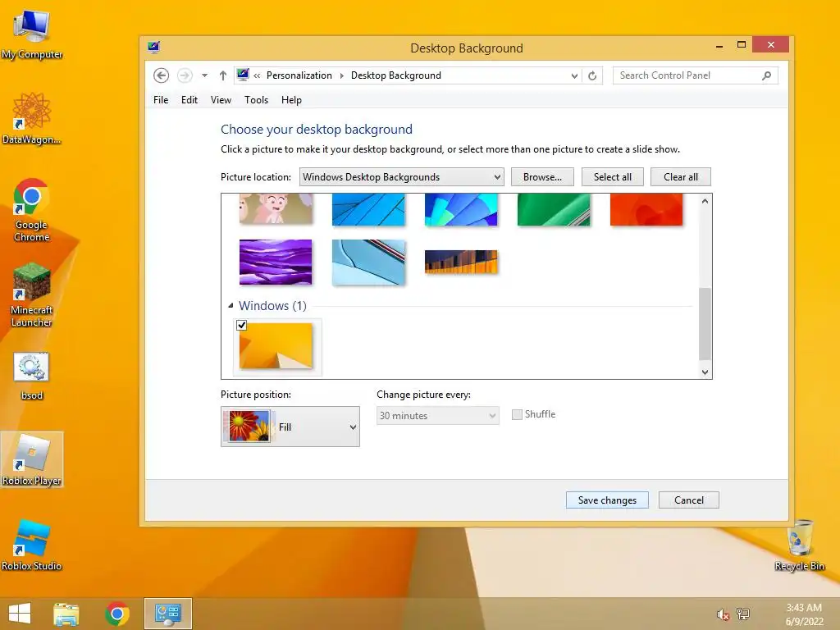The height and width of the screenshot is (630, 840).
Task: Click the breadcrumb double chevron
Action: coord(257,75)
